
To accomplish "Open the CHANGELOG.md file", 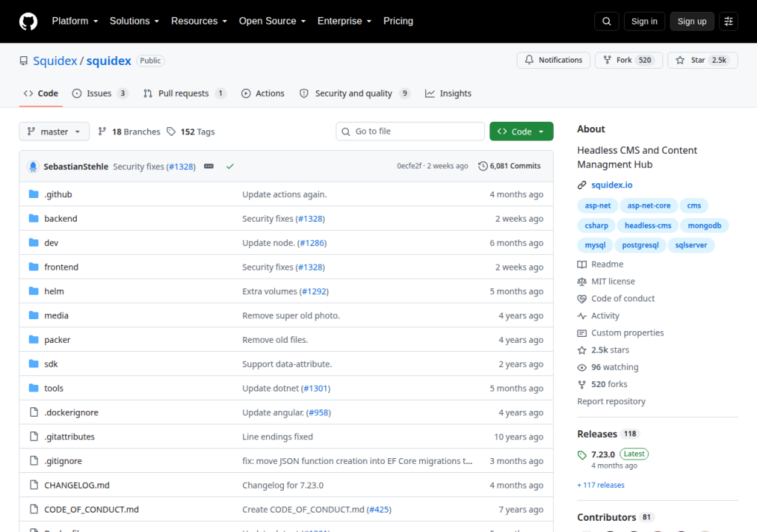I will 77,485.
